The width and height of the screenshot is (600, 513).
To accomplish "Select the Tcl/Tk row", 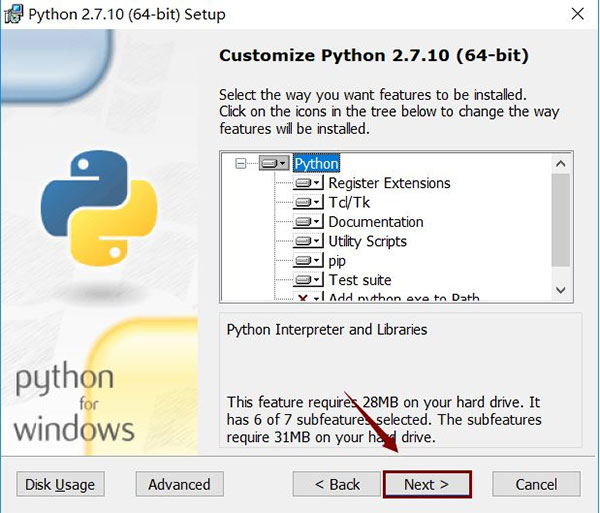I will point(349,202).
